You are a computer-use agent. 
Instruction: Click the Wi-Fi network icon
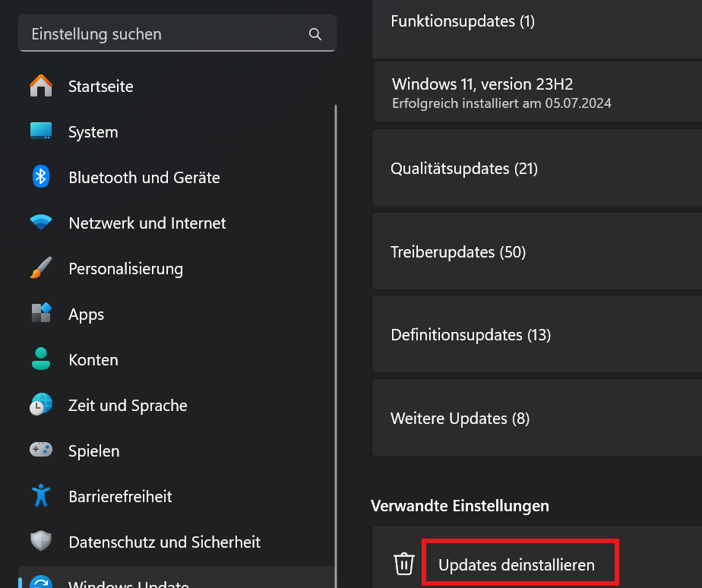point(41,222)
